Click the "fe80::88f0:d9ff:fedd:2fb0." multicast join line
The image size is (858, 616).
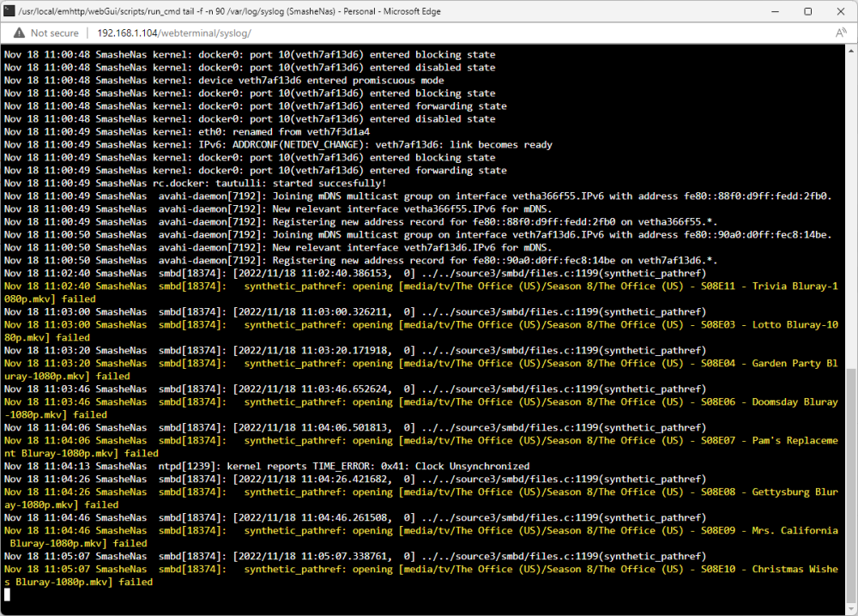418,196
